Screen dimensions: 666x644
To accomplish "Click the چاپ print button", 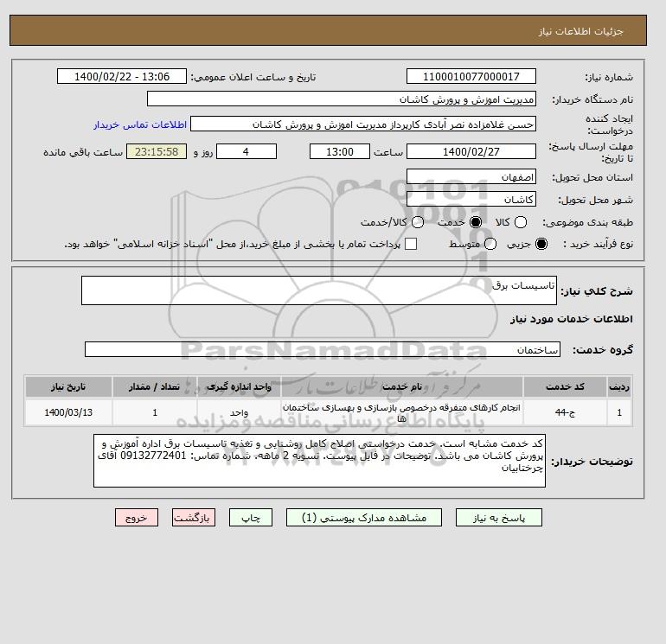I will click(x=251, y=518).
